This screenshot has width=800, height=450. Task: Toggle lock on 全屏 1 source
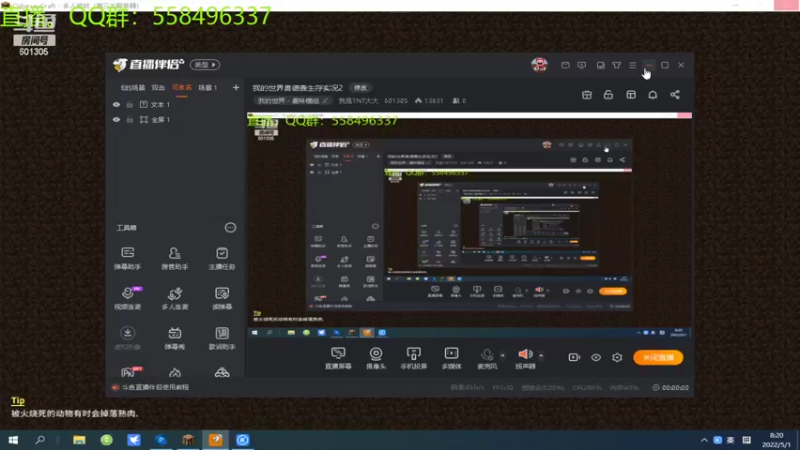[x=130, y=120]
